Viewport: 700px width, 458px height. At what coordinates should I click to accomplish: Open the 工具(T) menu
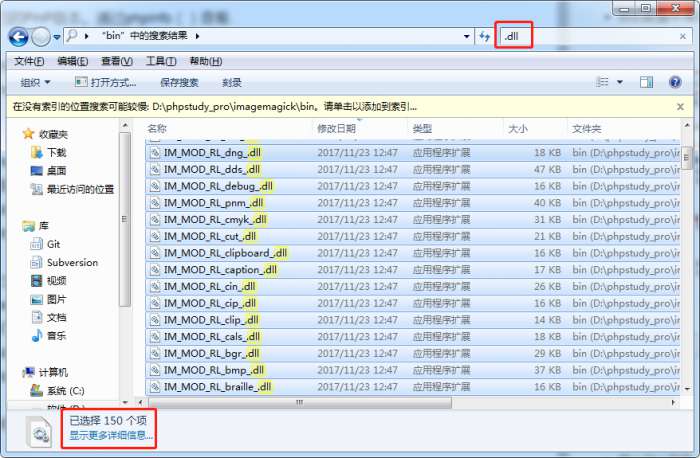(161, 61)
